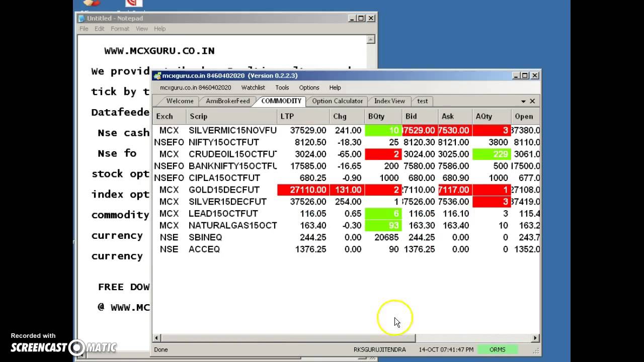Open the Option Calculator tab
Image resolution: width=644 pixels, height=362 pixels.
pos(337,101)
